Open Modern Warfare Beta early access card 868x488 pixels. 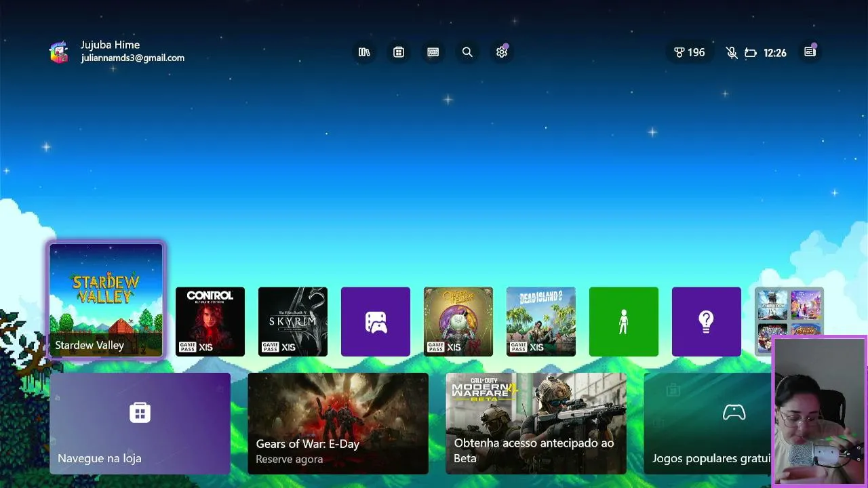pyautogui.click(x=536, y=424)
